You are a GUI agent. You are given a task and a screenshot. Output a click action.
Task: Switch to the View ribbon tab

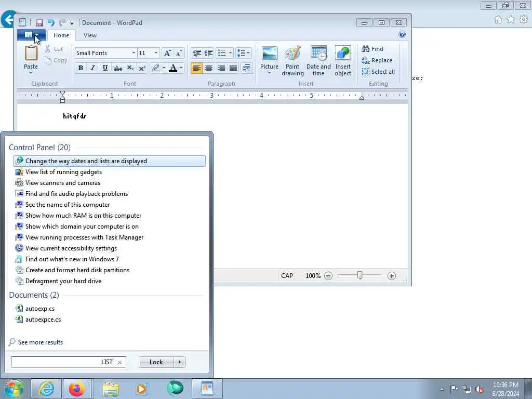click(90, 35)
